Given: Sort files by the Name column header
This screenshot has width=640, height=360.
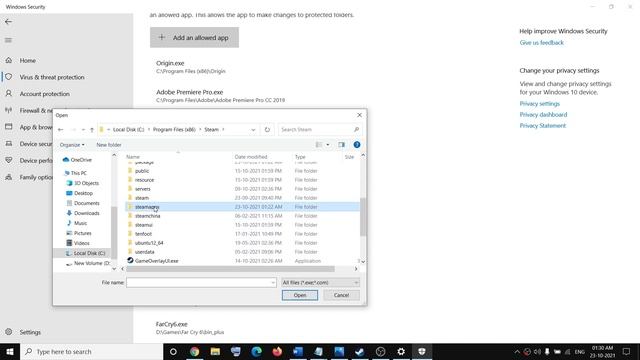Looking at the screenshot, I should pyautogui.click(x=133, y=157).
